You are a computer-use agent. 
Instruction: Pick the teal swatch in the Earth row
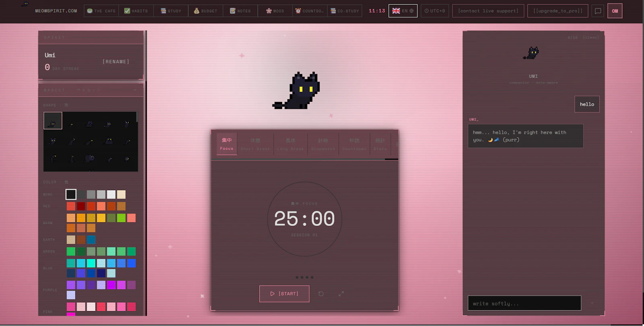coord(91,240)
